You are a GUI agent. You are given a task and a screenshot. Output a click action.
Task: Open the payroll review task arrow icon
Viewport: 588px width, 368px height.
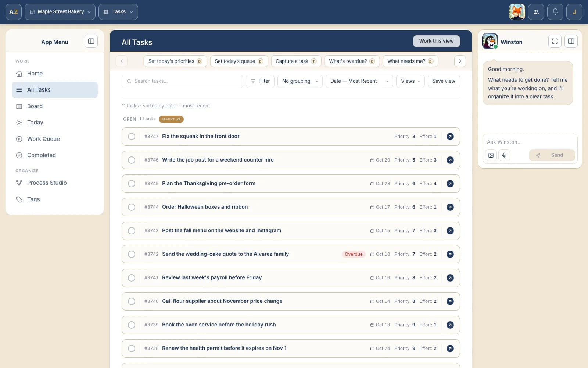pyautogui.click(x=450, y=278)
